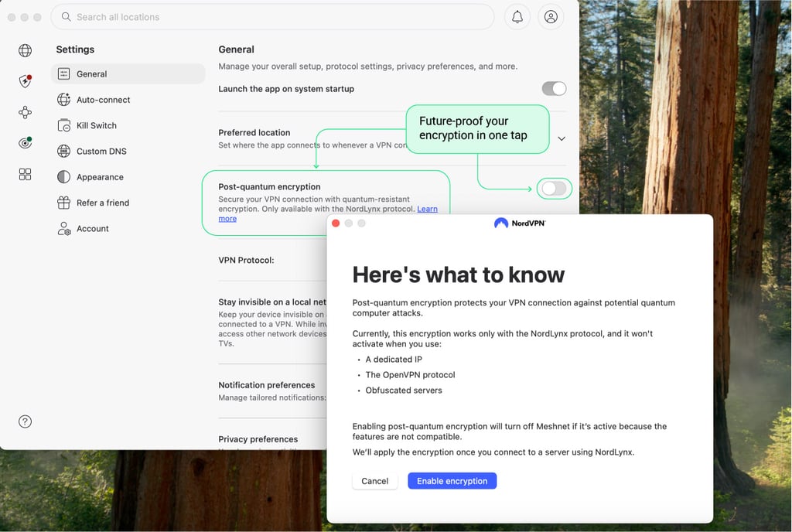792x532 pixels.
Task: Open Refer a friend section
Action: pyautogui.click(x=128, y=203)
